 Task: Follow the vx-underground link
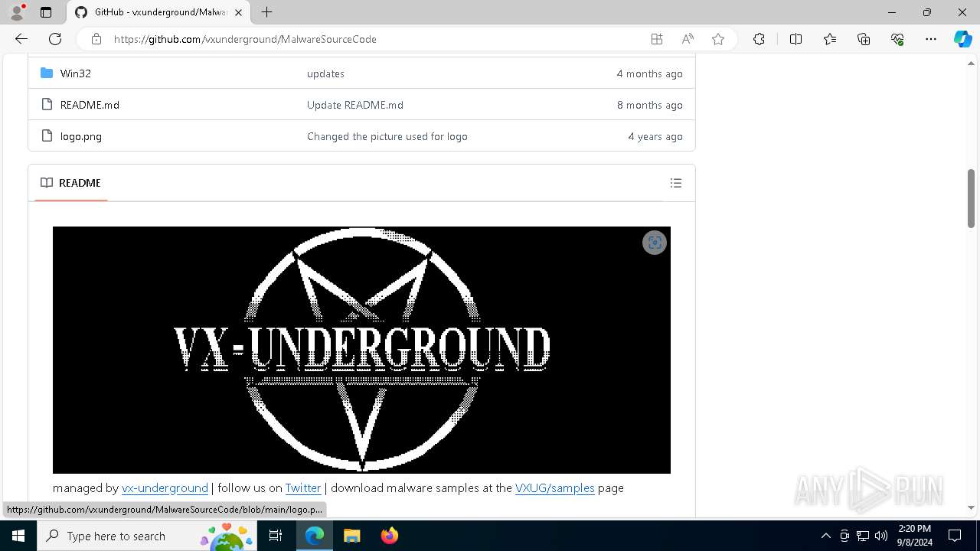[x=165, y=487]
